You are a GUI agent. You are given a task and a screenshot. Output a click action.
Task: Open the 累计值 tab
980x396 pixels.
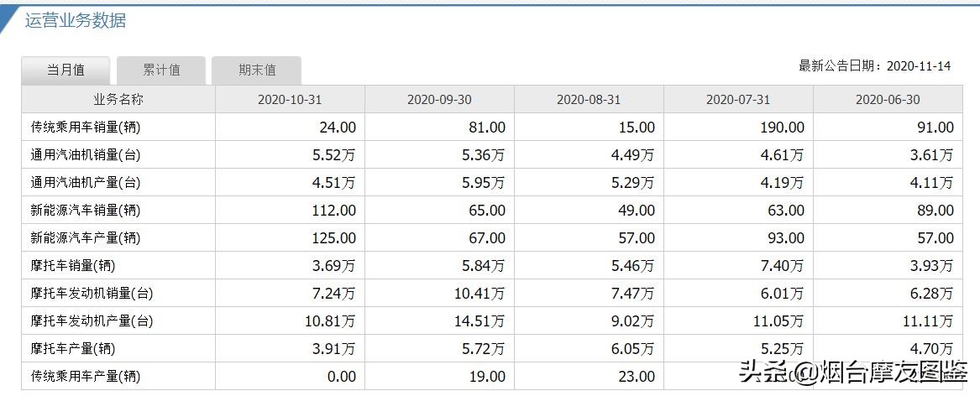[161, 70]
